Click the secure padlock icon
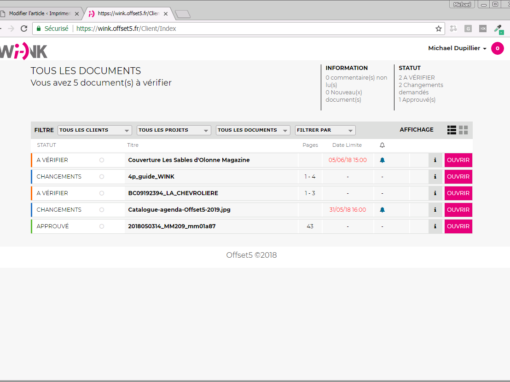This screenshot has width=510, height=382. (x=39, y=29)
